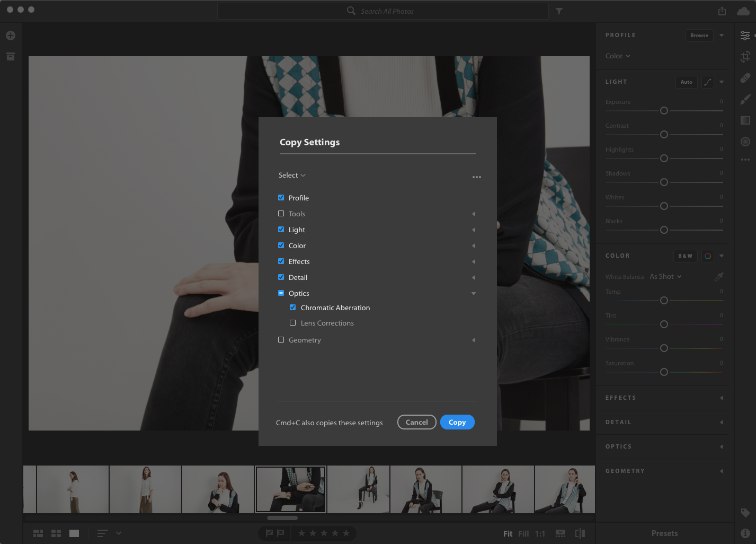The height and width of the screenshot is (544, 756).
Task: Select the Healing Brush tool icon
Action: pyautogui.click(x=745, y=78)
